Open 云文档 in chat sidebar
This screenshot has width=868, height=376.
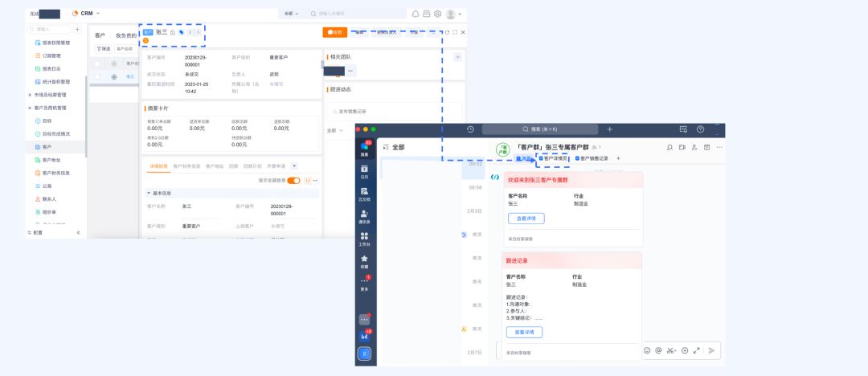tap(364, 194)
